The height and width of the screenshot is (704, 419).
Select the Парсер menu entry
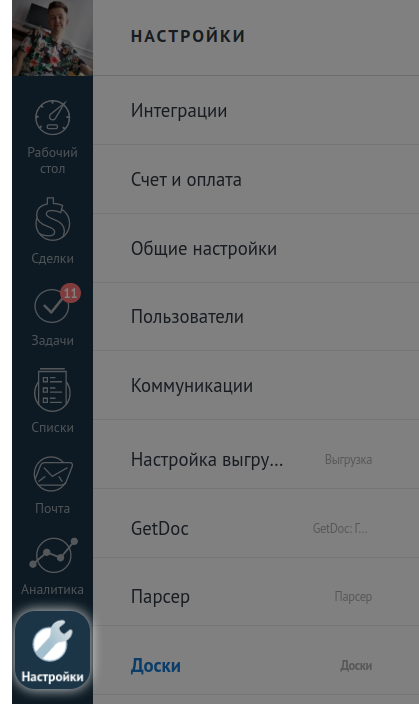(x=256, y=597)
